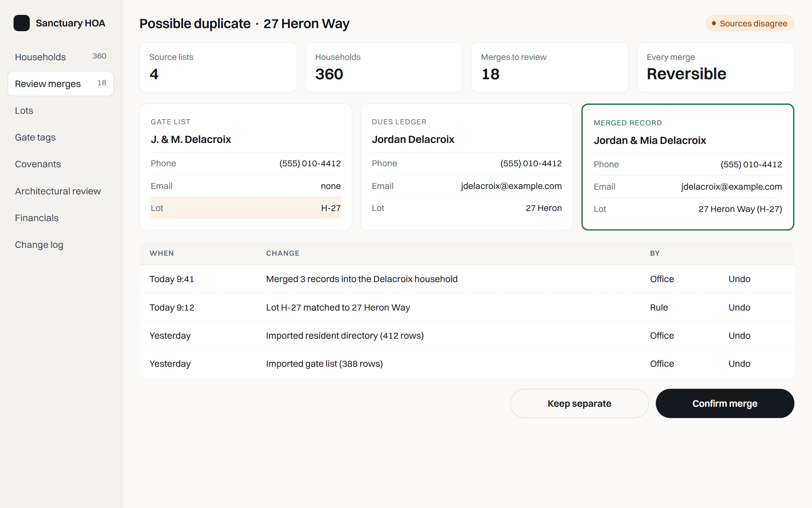Click the Dues Ledger Lot value 27 Heron
The width and height of the screenshot is (812, 508).
[x=544, y=208]
